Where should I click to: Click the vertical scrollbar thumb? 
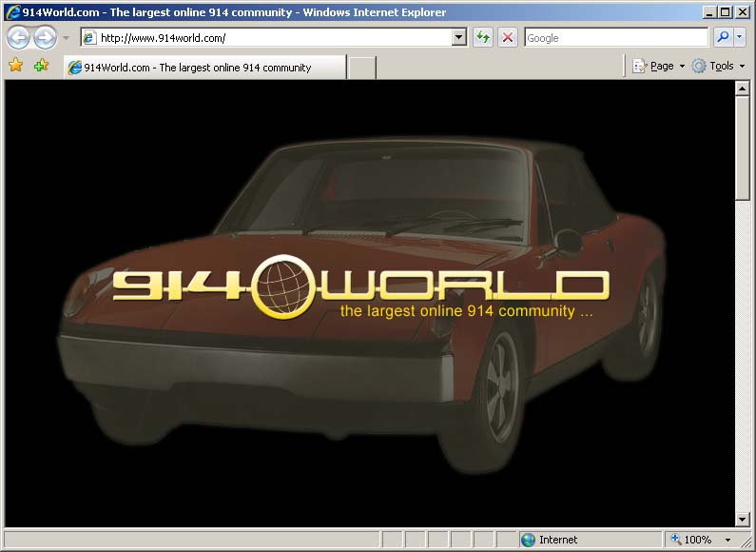click(742, 148)
